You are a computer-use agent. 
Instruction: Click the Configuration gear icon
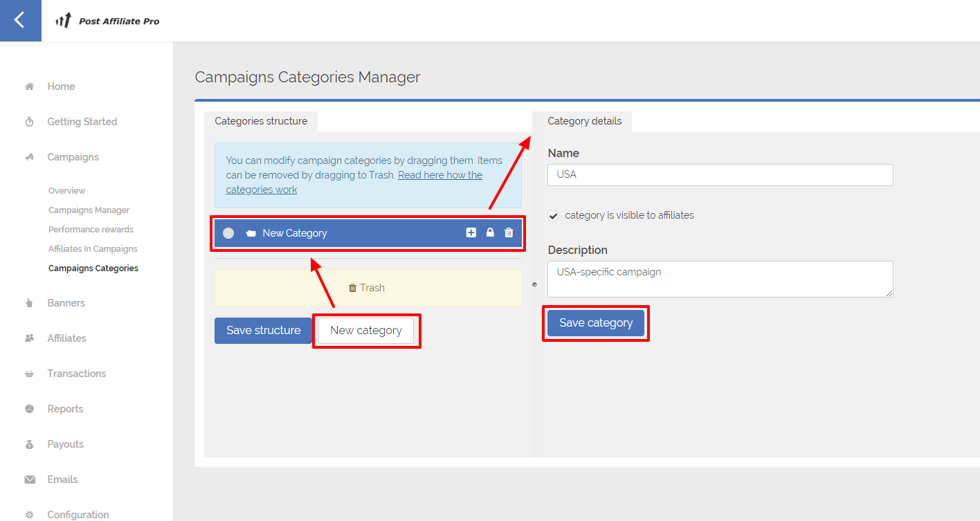point(29,515)
